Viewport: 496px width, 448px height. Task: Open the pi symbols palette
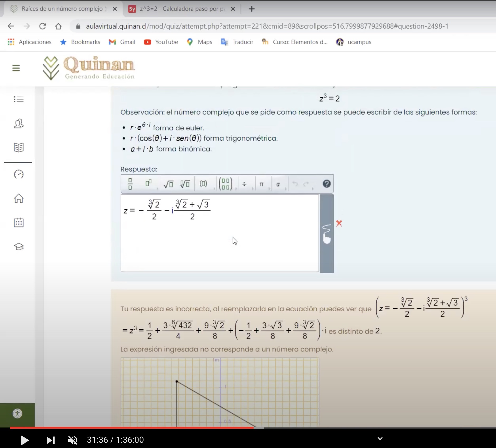point(261,184)
